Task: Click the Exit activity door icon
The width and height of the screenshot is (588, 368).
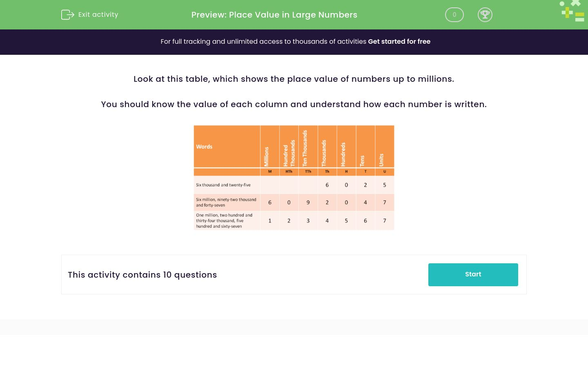Action: tap(68, 15)
